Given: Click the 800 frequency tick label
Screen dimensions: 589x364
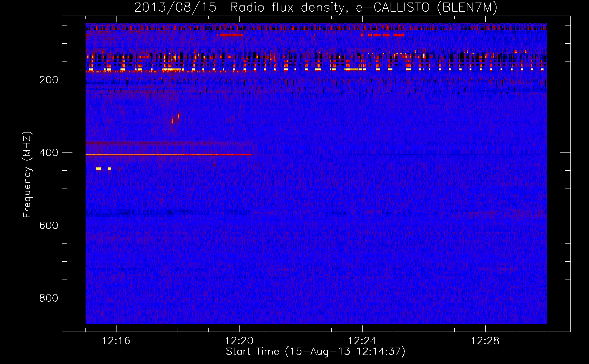Looking at the screenshot, I should coord(49,298).
